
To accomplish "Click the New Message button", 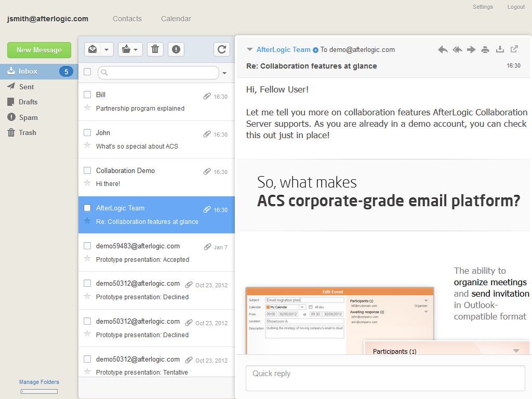I will point(39,50).
